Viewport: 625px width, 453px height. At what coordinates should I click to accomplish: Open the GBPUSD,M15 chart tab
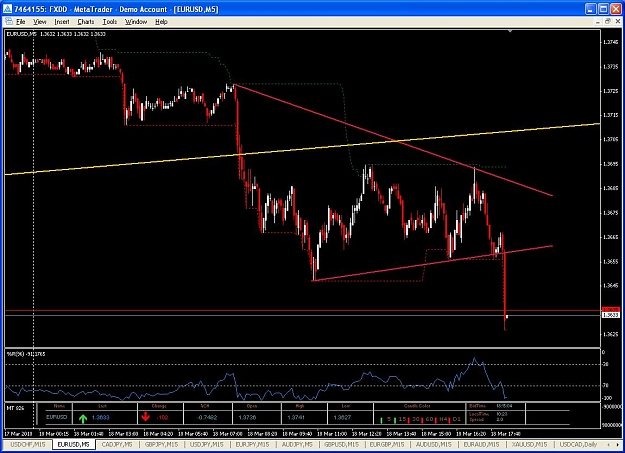(x=341, y=444)
